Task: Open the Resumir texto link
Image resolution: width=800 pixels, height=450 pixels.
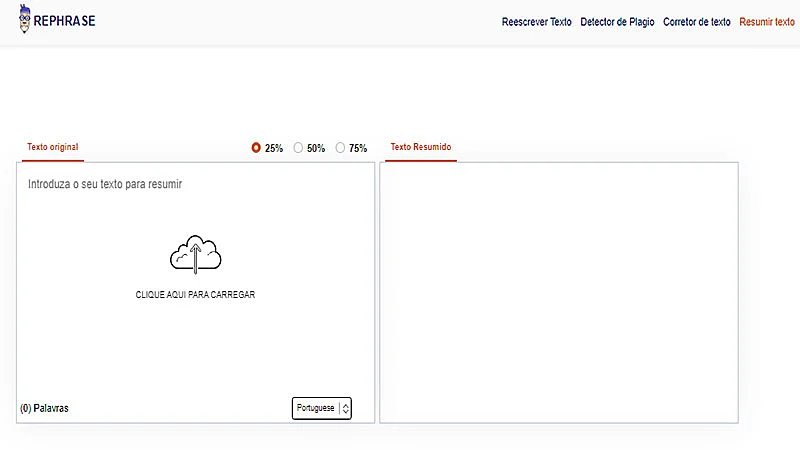Action: point(767,22)
